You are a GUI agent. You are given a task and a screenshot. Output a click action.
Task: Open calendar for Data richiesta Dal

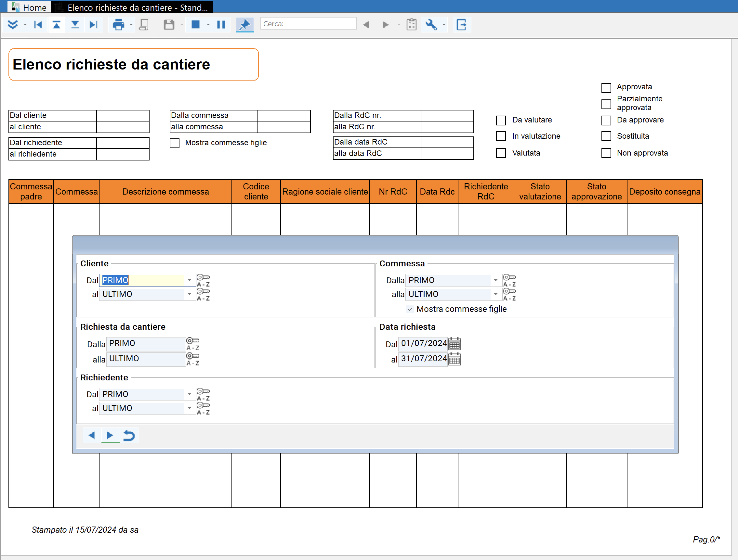pyautogui.click(x=455, y=344)
